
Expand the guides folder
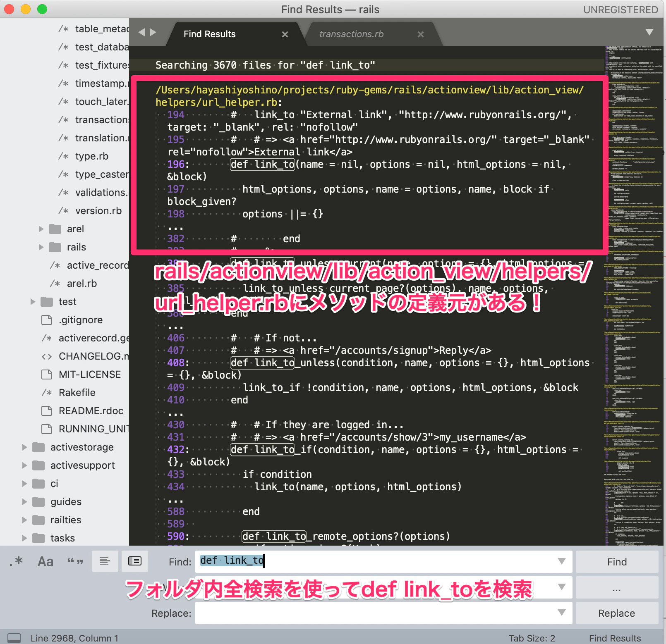[x=24, y=502]
